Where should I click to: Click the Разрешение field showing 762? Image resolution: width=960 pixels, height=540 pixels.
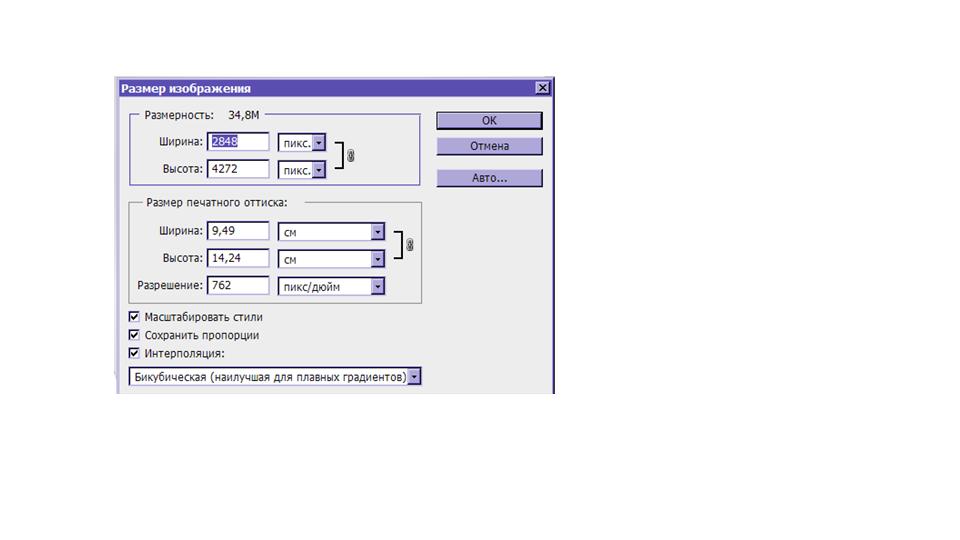pos(238,285)
